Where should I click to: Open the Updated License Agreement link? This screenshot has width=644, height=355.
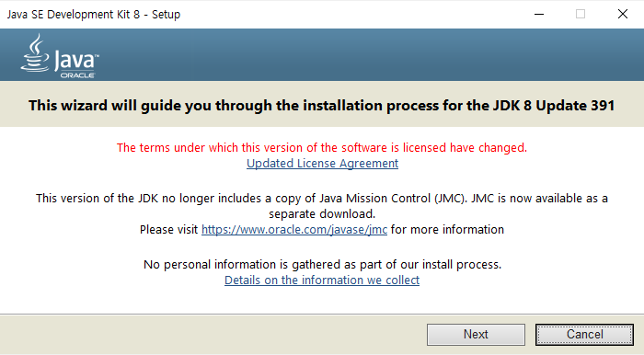tap(322, 164)
